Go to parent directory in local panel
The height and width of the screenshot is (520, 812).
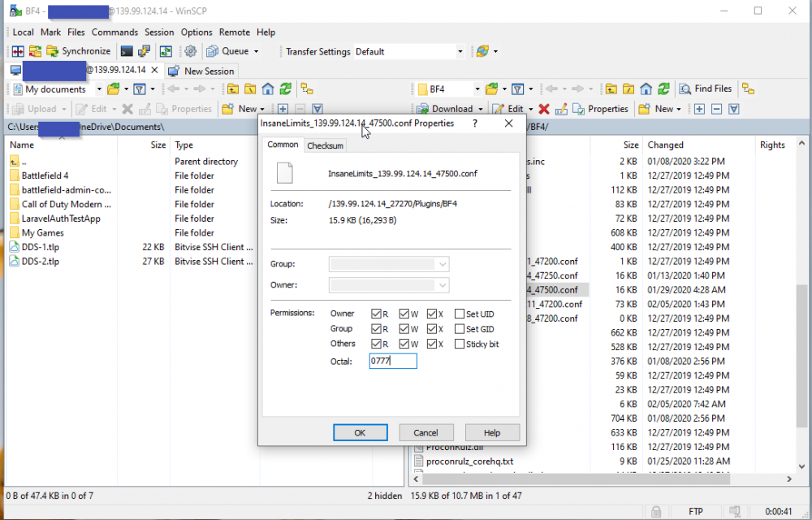(x=232, y=89)
